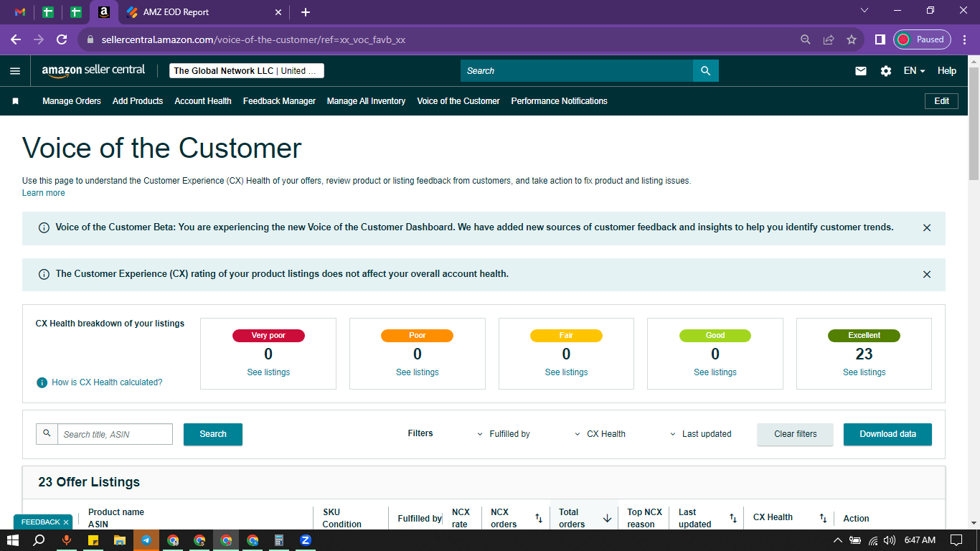980x551 pixels.
Task: Close the FEEDBACK tab with its X
Action: click(x=66, y=522)
